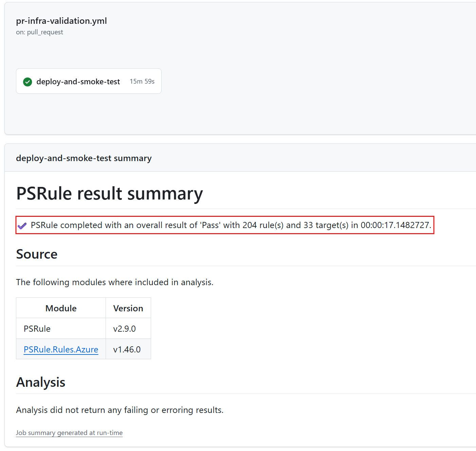The image size is (476, 451).
Task: Click the 15m 59s job duration
Action: tap(142, 82)
